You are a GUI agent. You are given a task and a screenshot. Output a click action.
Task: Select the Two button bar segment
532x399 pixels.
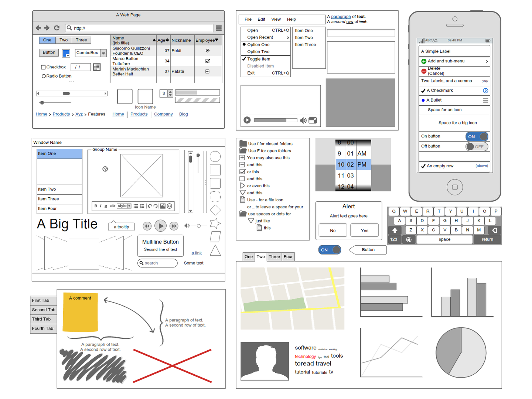pyautogui.click(x=64, y=40)
